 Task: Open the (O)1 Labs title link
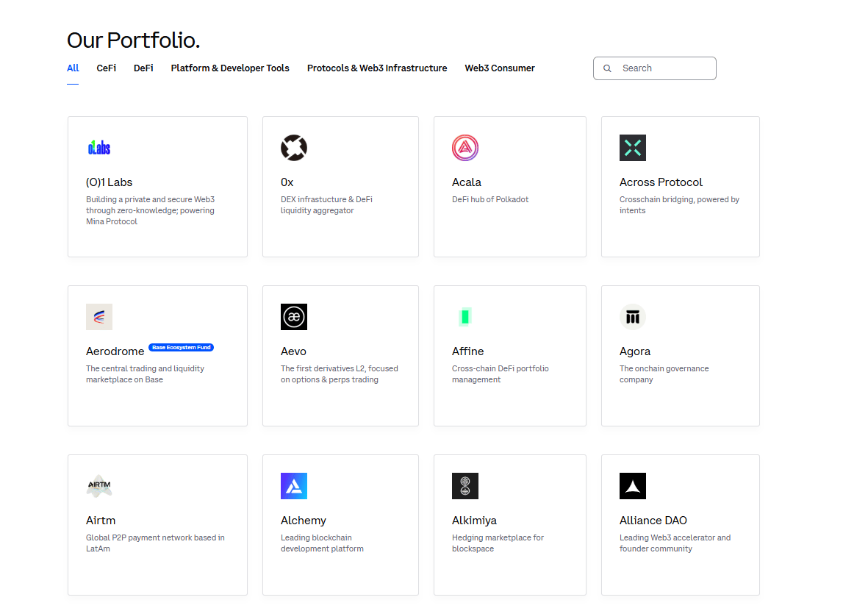(x=109, y=182)
